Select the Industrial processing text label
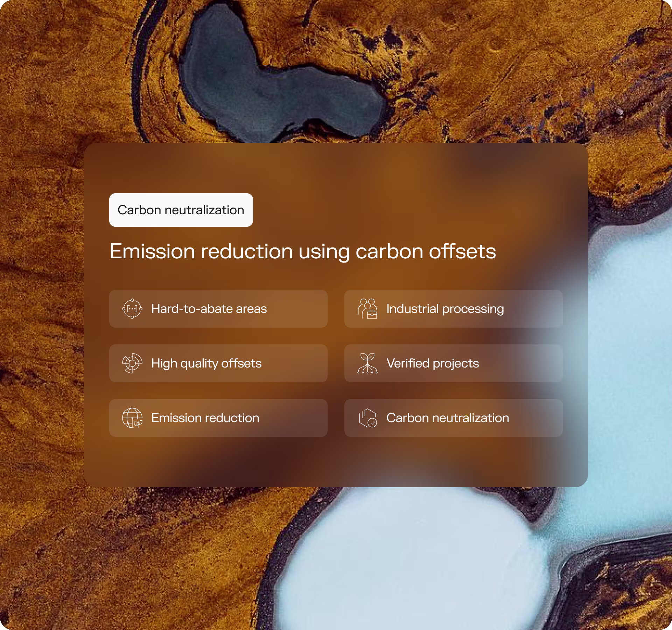Screen dimensions: 672x630 click(445, 309)
